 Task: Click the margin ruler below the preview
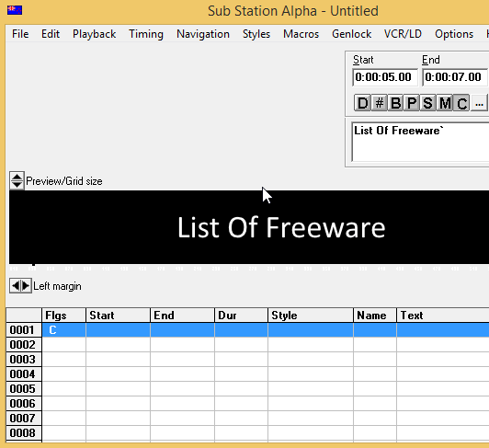pos(249,269)
